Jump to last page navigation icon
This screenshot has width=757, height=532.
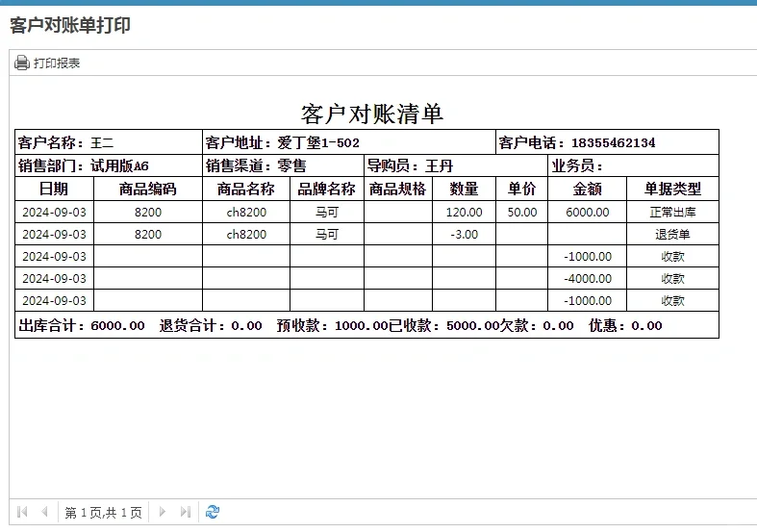pos(186,512)
